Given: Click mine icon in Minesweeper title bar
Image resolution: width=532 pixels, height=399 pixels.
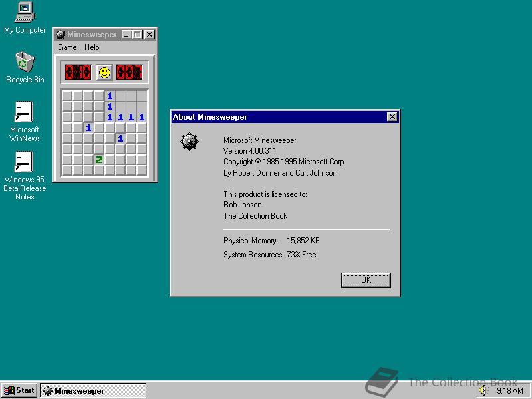Looking at the screenshot, I should 61,35.
